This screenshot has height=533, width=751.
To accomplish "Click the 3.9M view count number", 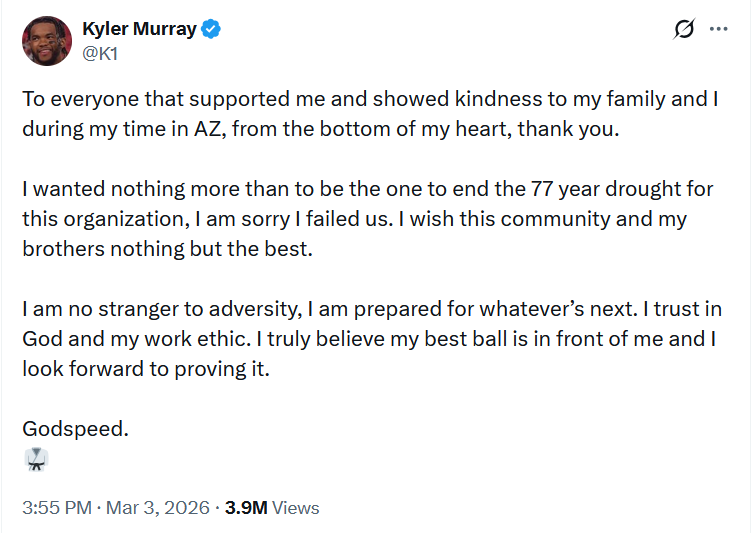I will pos(245,508).
